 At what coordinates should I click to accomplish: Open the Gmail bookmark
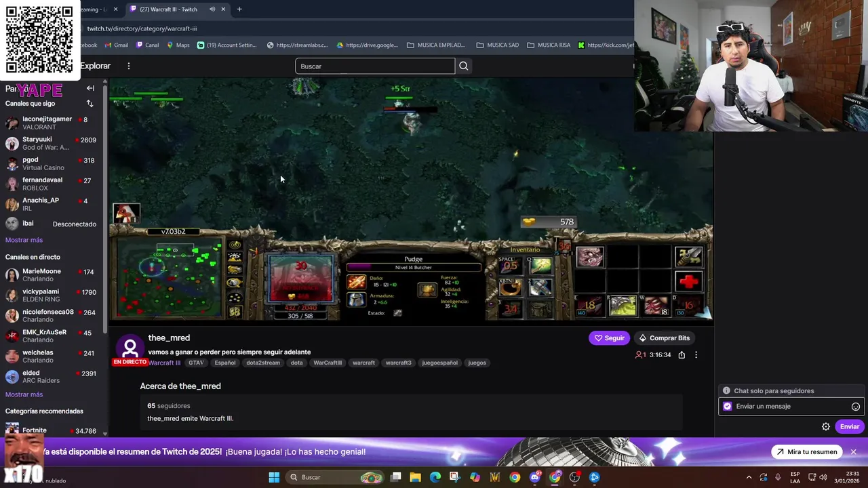point(115,45)
